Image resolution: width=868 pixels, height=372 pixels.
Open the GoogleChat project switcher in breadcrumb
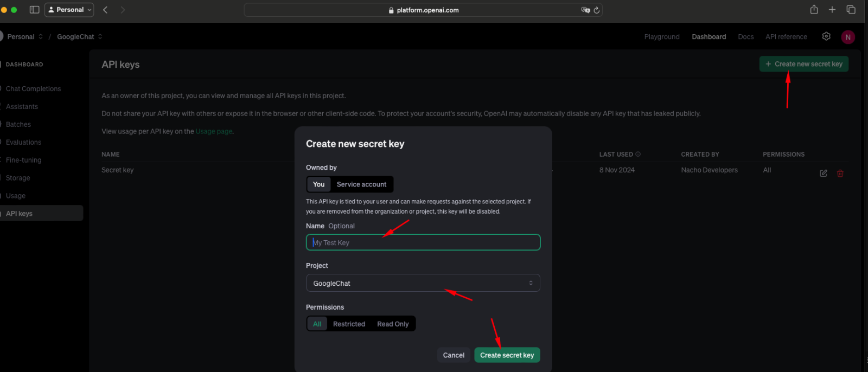point(79,37)
